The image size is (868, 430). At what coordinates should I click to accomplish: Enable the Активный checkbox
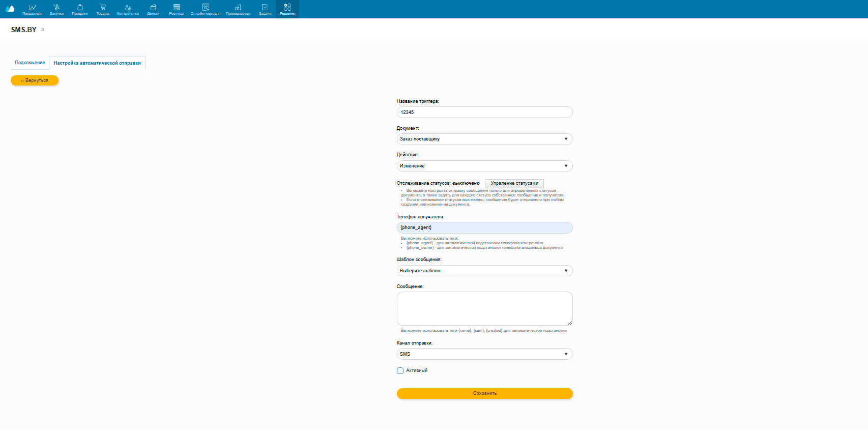click(400, 371)
